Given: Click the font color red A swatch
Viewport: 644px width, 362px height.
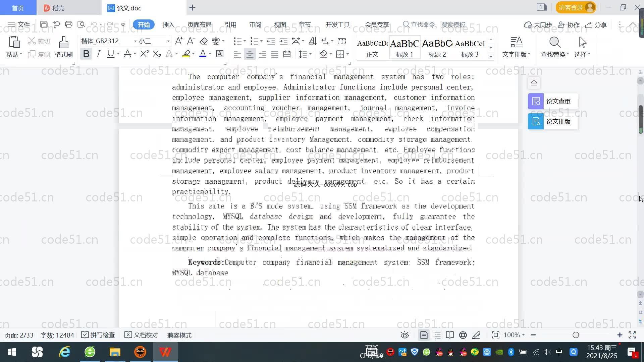Looking at the screenshot, I should tap(203, 54).
